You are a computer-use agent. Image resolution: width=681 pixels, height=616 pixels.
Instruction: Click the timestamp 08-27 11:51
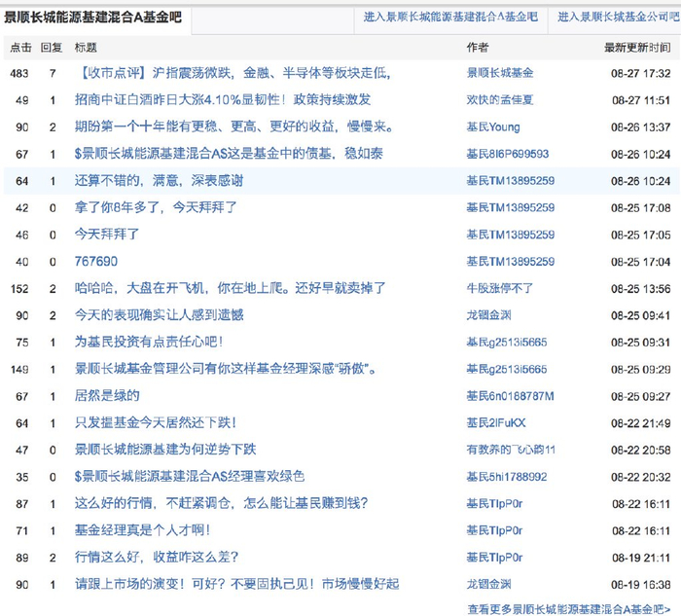pos(641,100)
